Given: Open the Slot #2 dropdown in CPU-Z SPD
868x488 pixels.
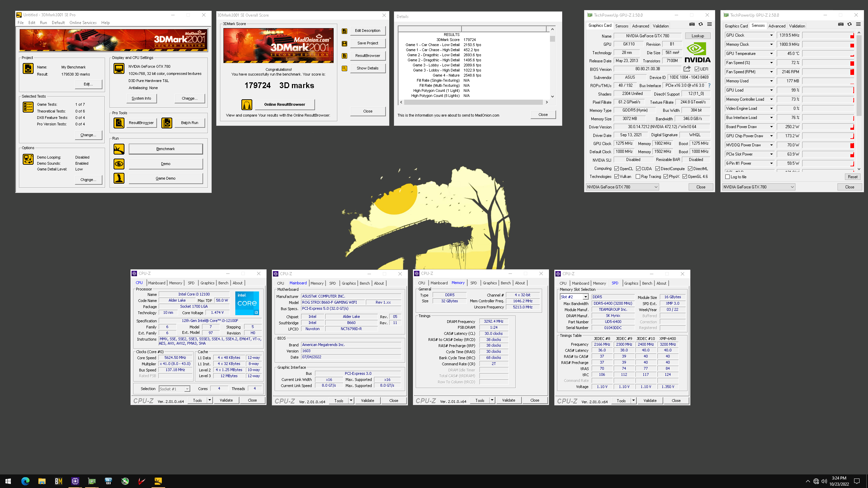Looking at the screenshot, I should pyautogui.click(x=585, y=297).
